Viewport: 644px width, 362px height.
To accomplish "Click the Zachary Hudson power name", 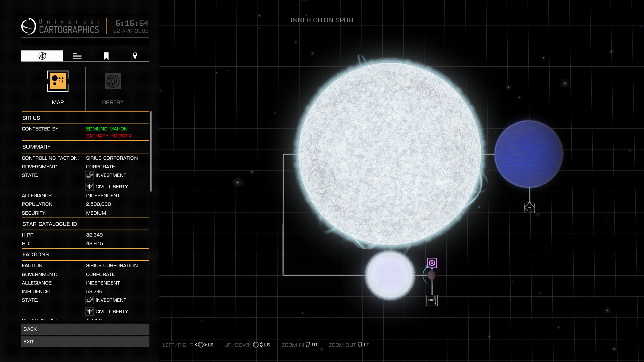I will coord(108,136).
